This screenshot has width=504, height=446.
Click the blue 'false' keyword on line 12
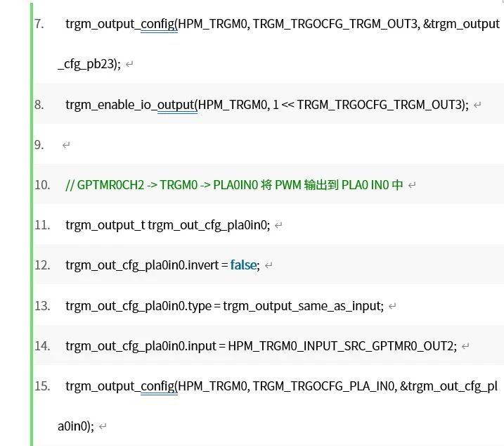click(x=243, y=265)
